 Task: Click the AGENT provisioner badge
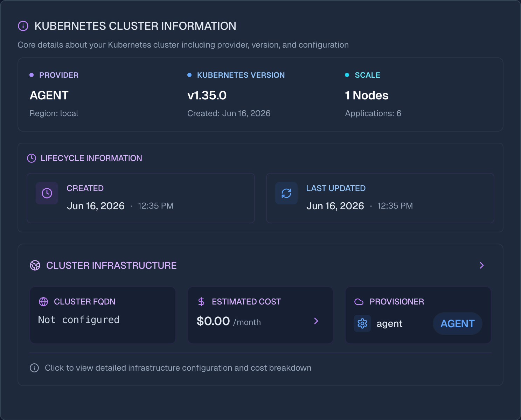458,323
